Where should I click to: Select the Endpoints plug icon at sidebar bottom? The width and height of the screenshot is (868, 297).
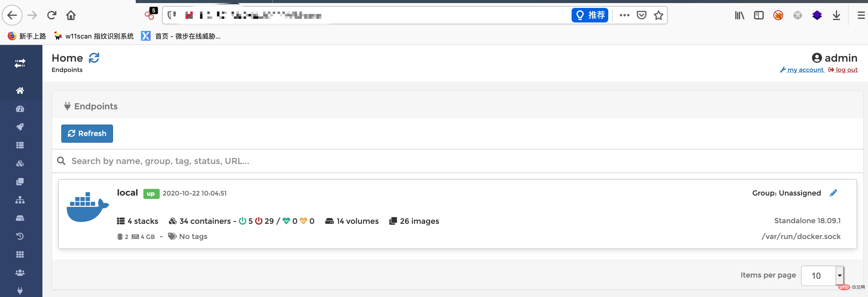(x=20, y=291)
